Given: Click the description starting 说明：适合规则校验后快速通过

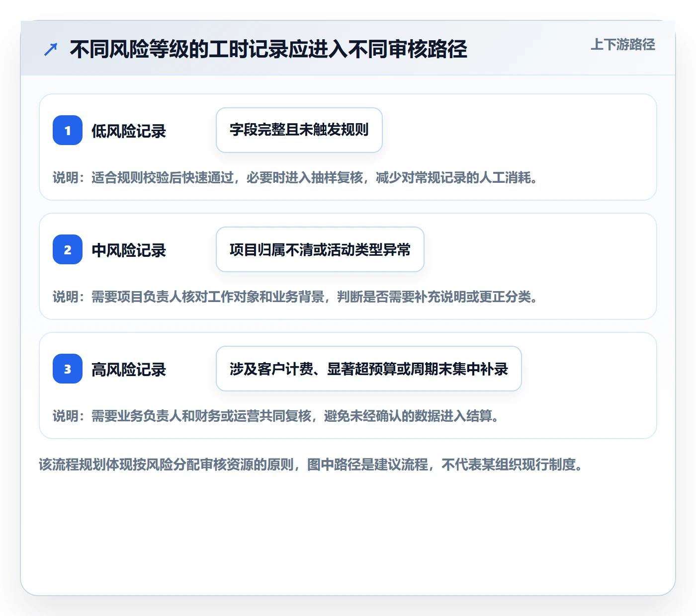Looking at the screenshot, I should click(296, 177).
